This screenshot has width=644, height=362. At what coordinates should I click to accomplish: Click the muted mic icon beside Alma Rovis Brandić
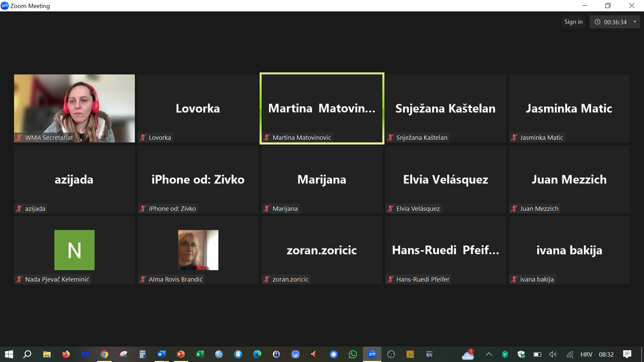pos(143,279)
